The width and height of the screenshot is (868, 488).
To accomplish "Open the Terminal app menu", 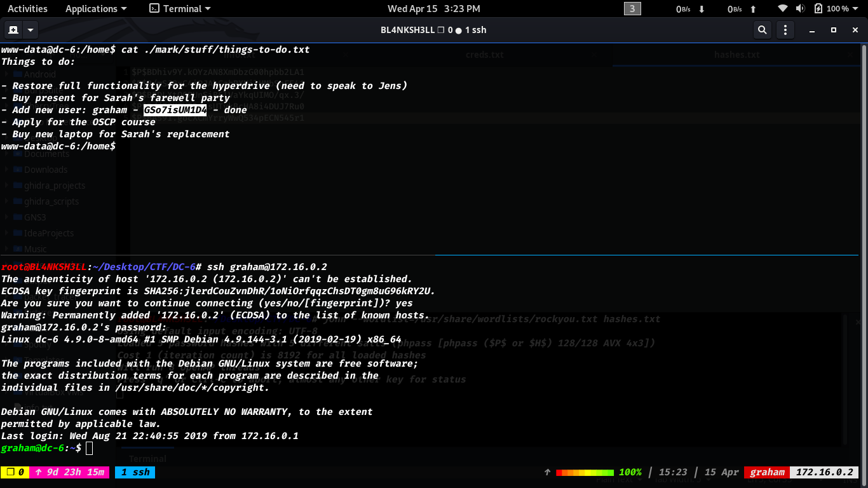I will pos(180,9).
